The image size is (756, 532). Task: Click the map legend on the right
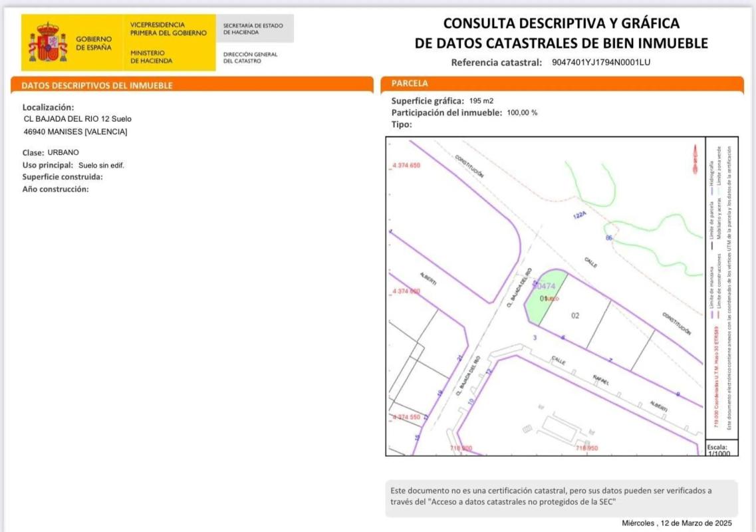(721, 286)
